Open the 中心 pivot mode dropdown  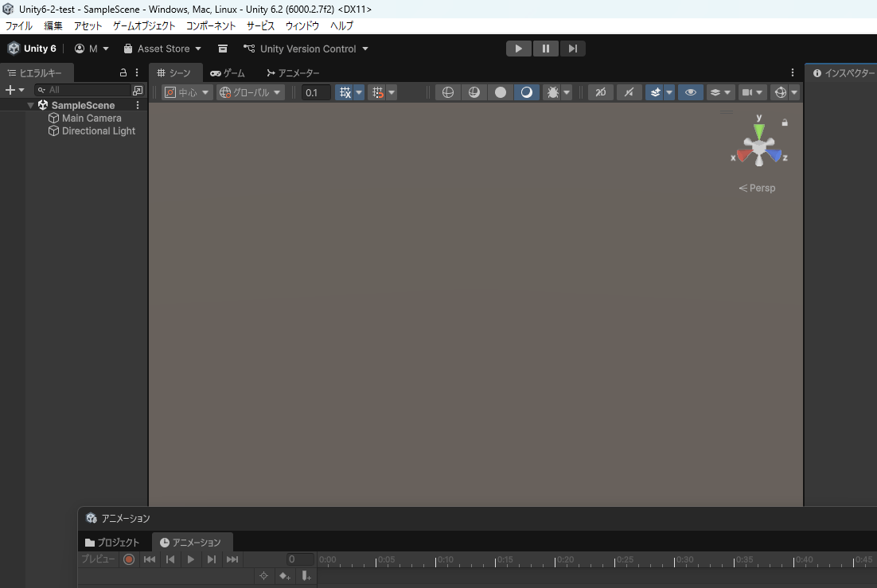pos(188,92)
